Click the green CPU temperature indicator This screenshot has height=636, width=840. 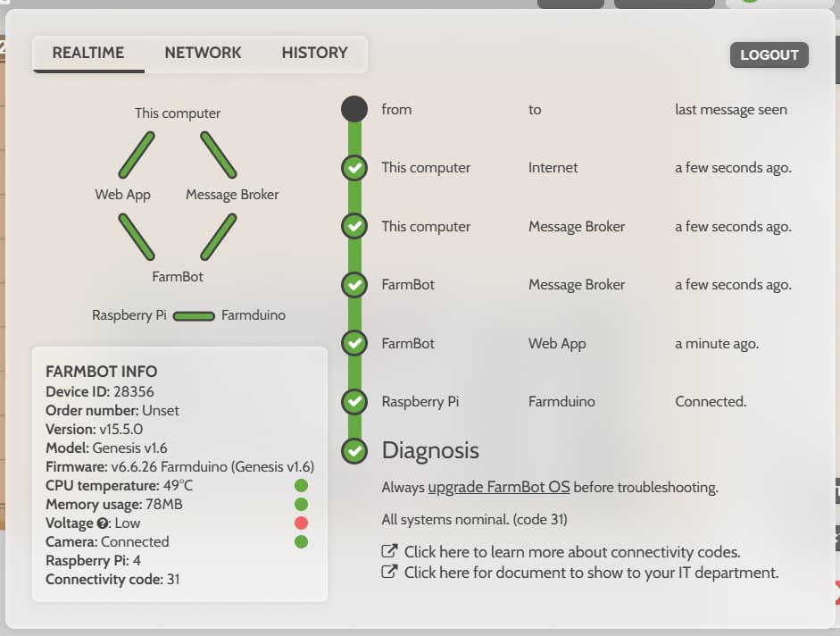[301, 486]
